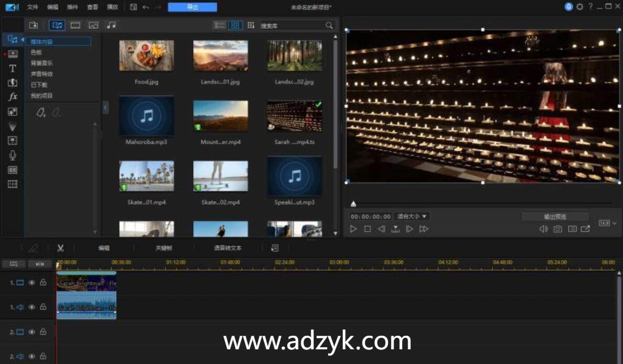Lock audio track 1 with padlock icon
623x364 pixels.
43,307
